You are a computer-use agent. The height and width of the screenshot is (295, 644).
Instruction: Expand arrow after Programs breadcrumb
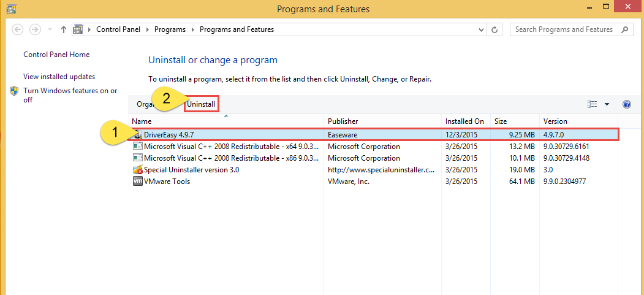(x=192, y=29)
